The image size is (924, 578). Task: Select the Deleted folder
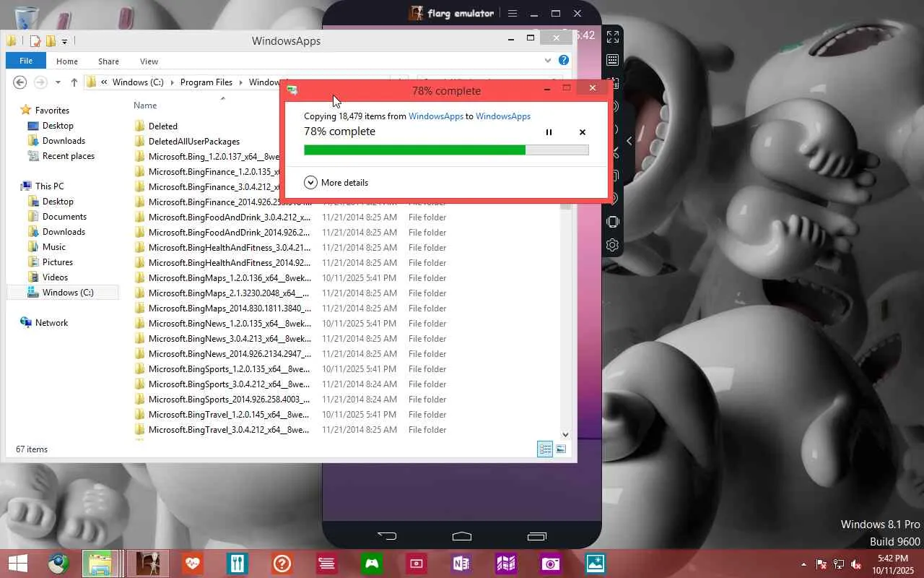pos(163,126)
